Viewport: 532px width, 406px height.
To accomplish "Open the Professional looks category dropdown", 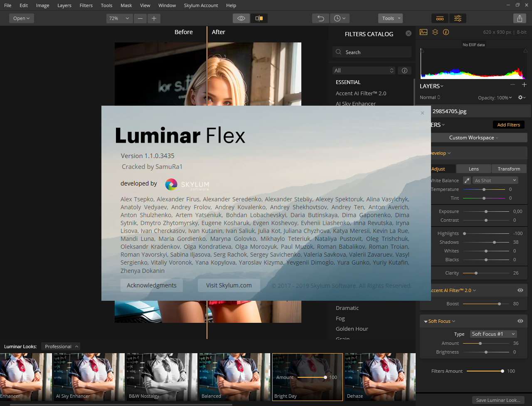I will pyautogui.click(x=62, y=347).
